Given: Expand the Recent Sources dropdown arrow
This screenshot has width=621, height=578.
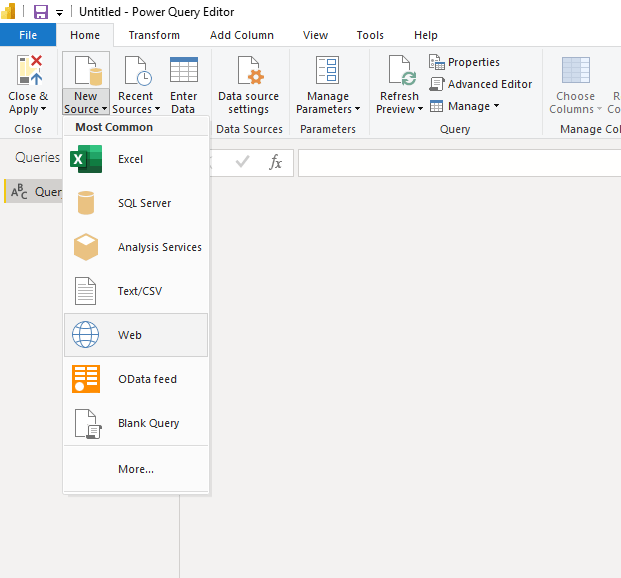Looking at the screenshot, I should coord(157,109).
